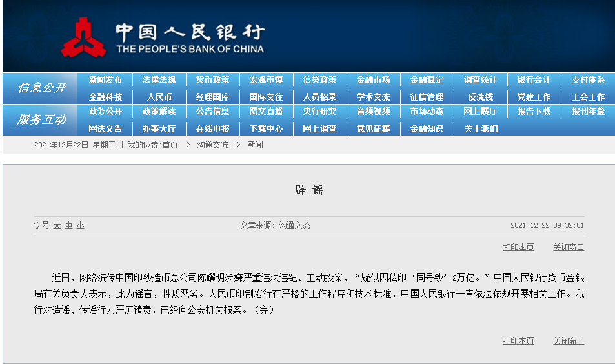
Task: Click 沟通交流 breadcrumb link
Action: pyautogui.click(x=212, y=145)
